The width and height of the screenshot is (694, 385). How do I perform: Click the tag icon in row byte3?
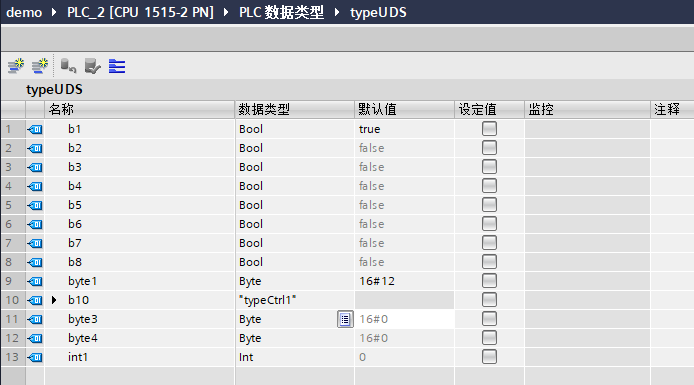tap(35, 320)
